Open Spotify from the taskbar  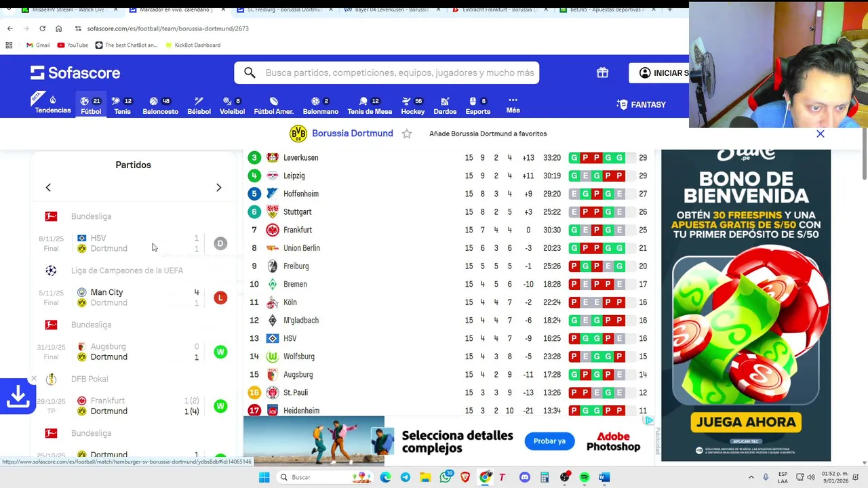tap(584, 477)
